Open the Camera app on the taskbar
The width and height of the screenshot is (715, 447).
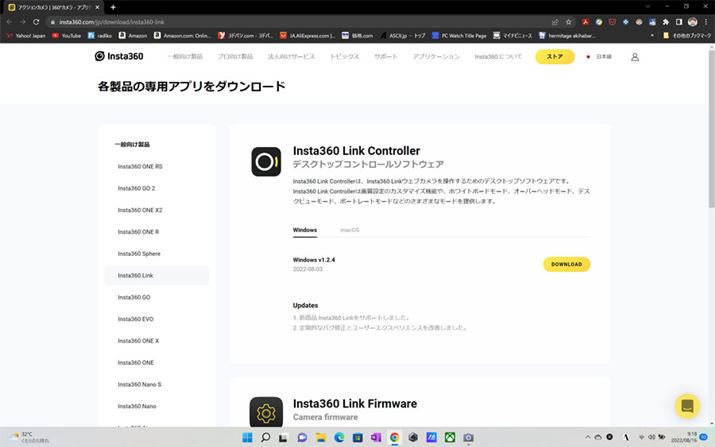pyautogui.click(x=468, y=438)
